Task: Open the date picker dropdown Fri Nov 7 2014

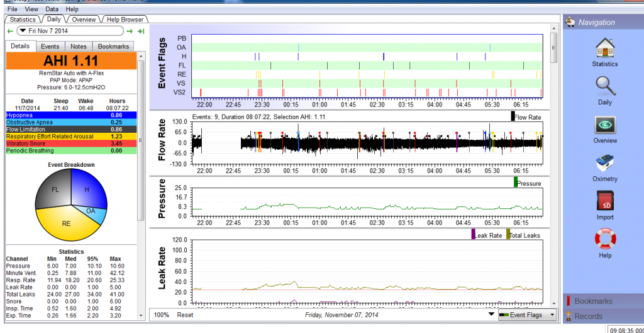Action: click(70, 31)
